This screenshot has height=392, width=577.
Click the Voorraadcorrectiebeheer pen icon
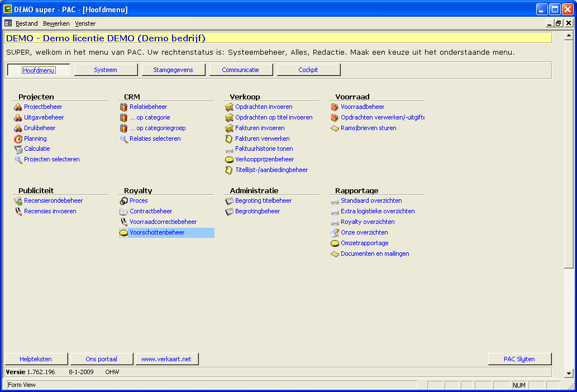[123, 222]
